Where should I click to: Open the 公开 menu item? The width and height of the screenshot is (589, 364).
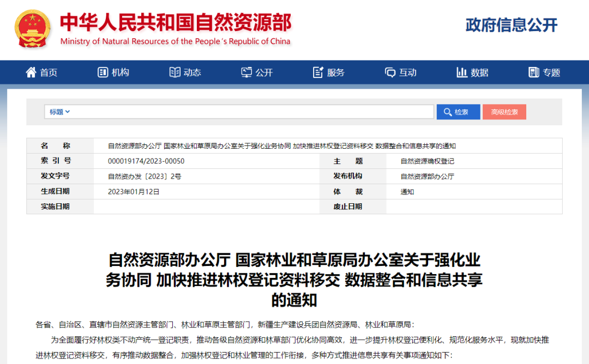click(x=257, y=72)
